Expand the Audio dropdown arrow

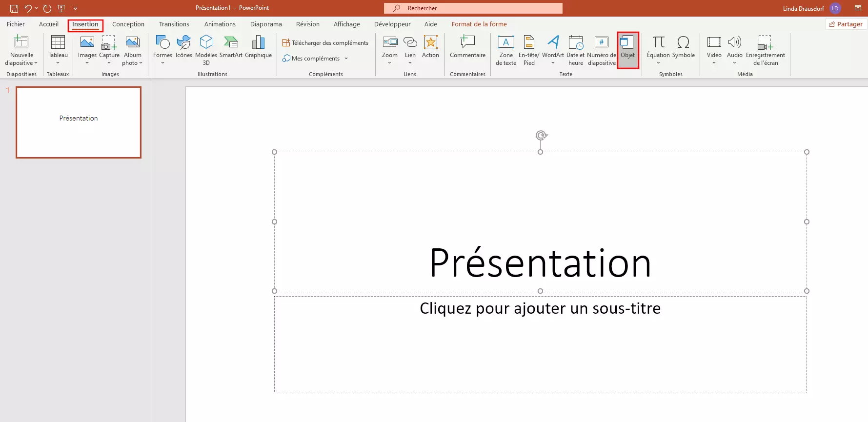pos(734,63)
